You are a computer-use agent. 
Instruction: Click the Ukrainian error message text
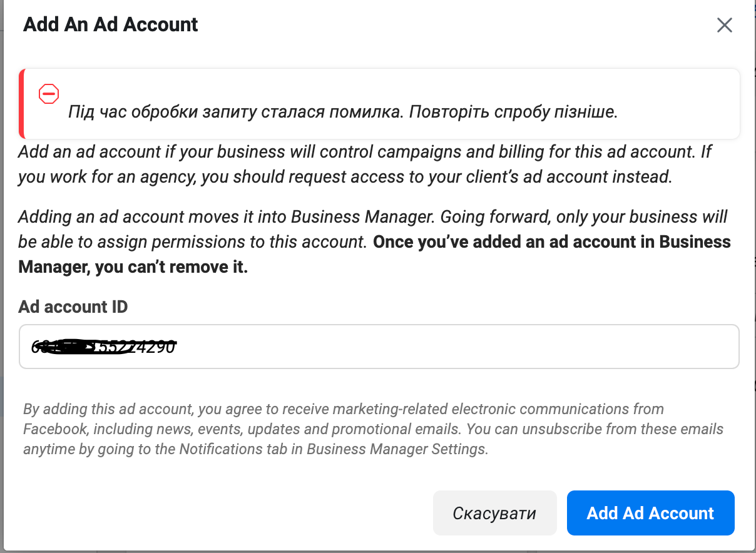(342, 113)
